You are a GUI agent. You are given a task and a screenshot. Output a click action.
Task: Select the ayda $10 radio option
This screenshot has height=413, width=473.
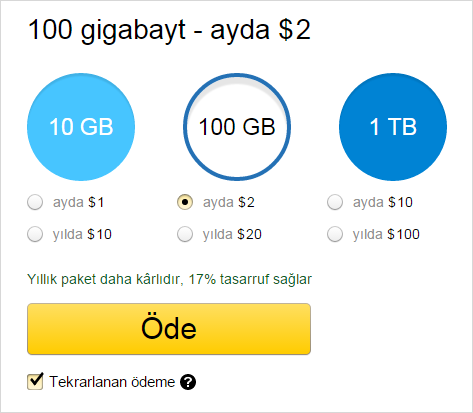[335, 202]
